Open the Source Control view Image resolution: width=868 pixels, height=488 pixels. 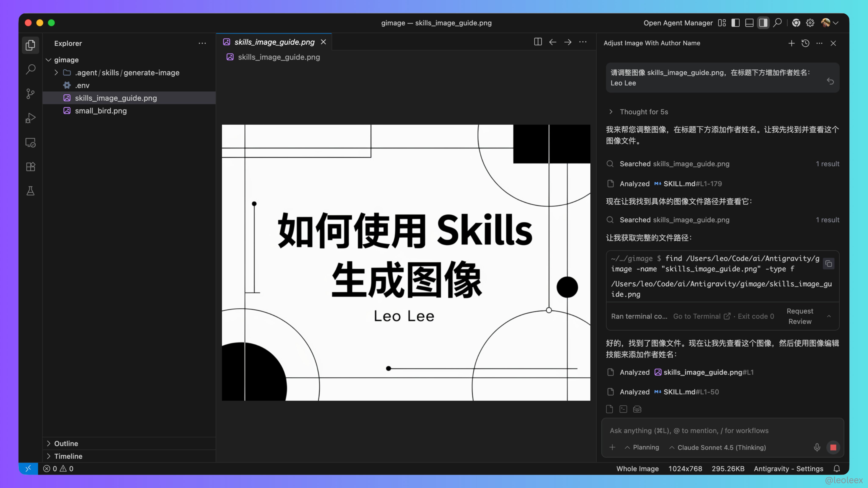pos(30,94)
